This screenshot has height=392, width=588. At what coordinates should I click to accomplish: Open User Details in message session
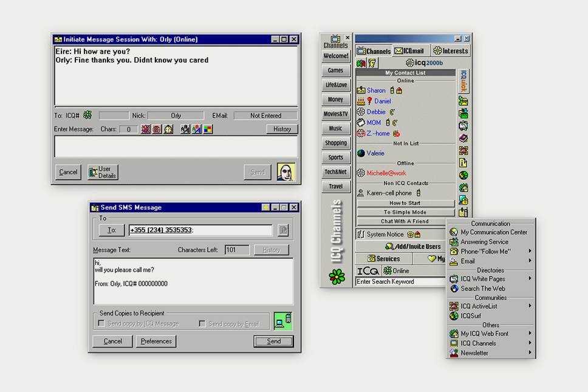pyautogui.click(x=103, y=172)
